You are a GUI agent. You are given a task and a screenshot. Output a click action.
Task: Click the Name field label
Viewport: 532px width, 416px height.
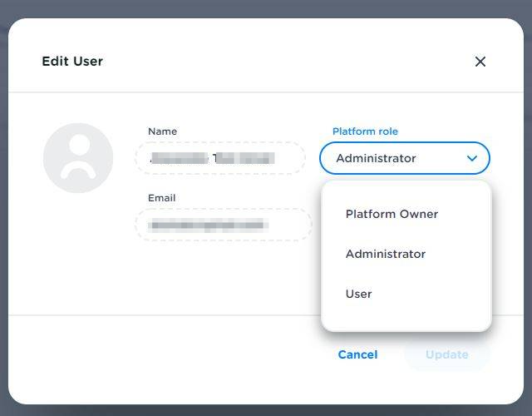click(162, 131)
